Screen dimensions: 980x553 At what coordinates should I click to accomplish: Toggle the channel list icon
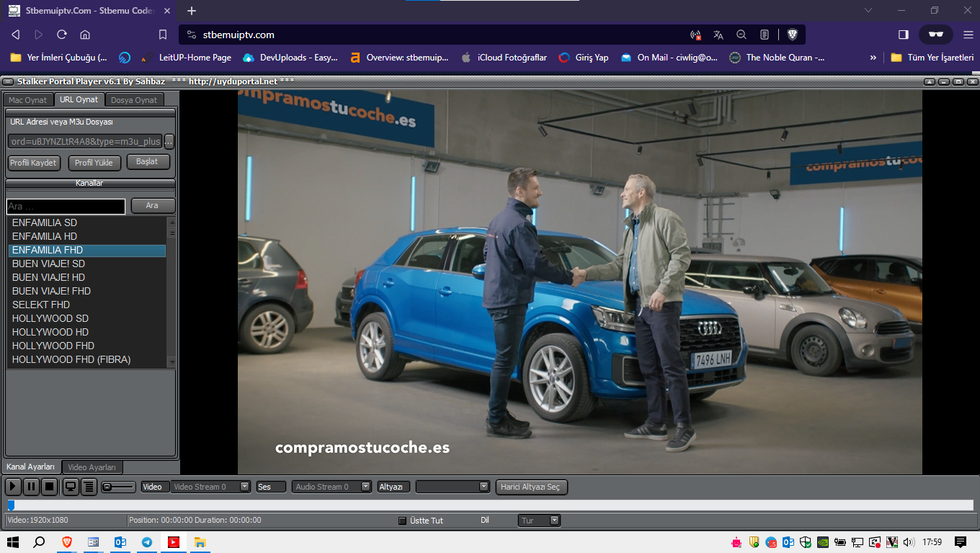[89, 487]
